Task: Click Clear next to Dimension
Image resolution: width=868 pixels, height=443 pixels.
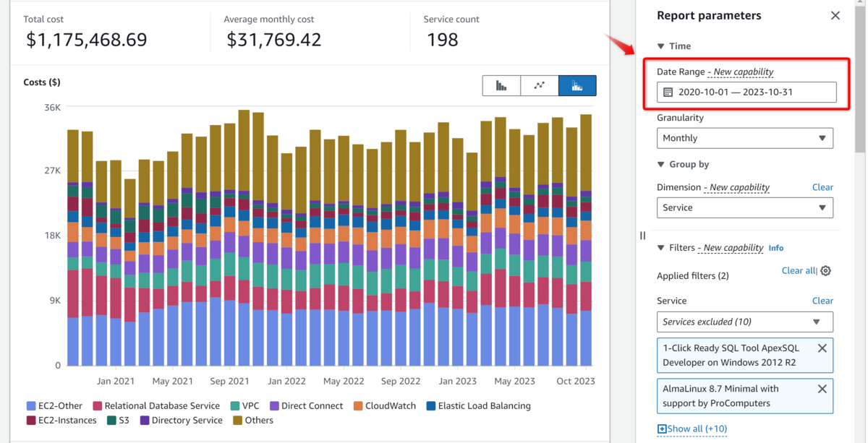Action: (822, 187)
